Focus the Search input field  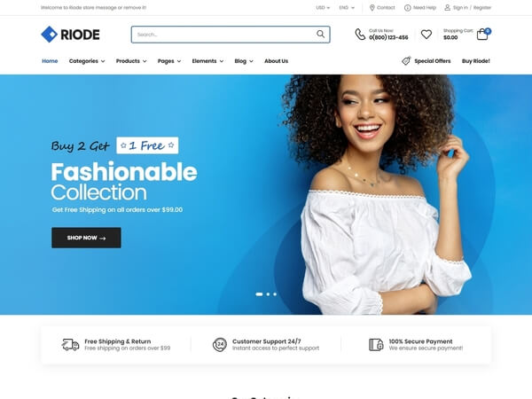point(224,35)
